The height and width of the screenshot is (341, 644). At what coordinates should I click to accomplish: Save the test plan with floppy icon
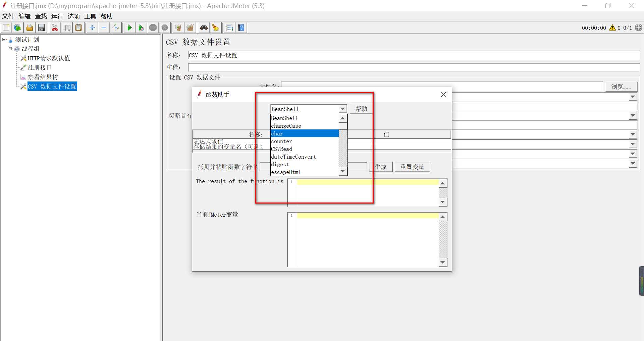[x=41, y=27]
